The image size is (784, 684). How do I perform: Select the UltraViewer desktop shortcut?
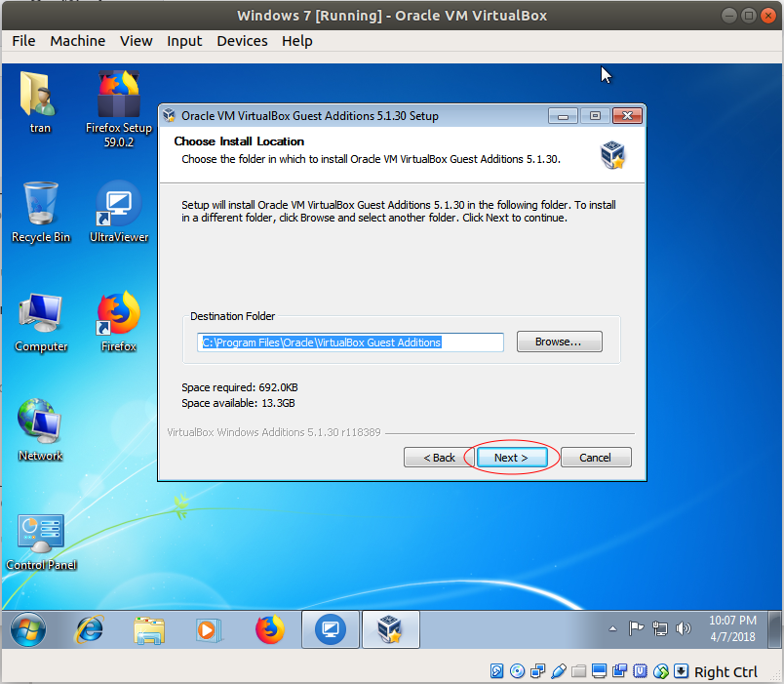pyautogui.click(x=119, y=212)
